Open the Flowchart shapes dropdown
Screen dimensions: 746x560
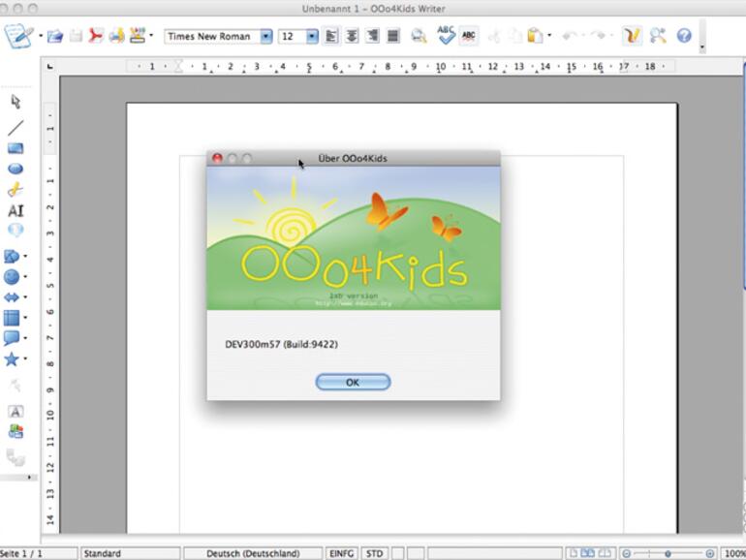pyautogui.click(x=26, y=318)
